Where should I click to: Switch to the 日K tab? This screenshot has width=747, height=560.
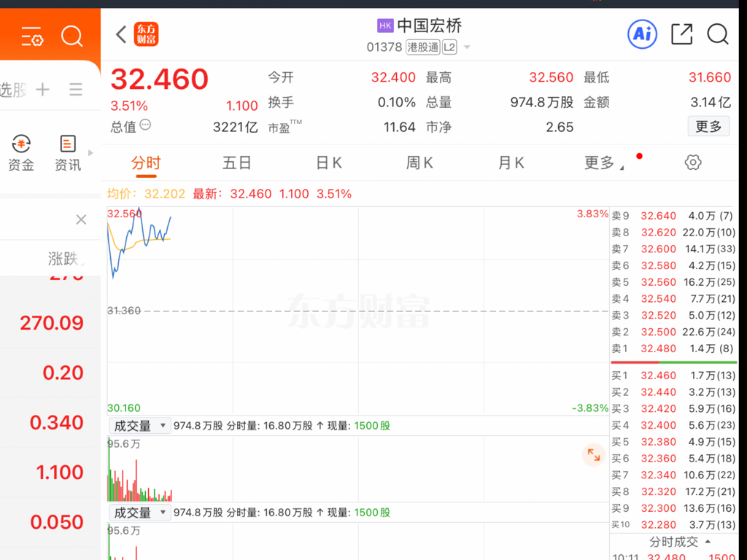(x=329, y=163)
